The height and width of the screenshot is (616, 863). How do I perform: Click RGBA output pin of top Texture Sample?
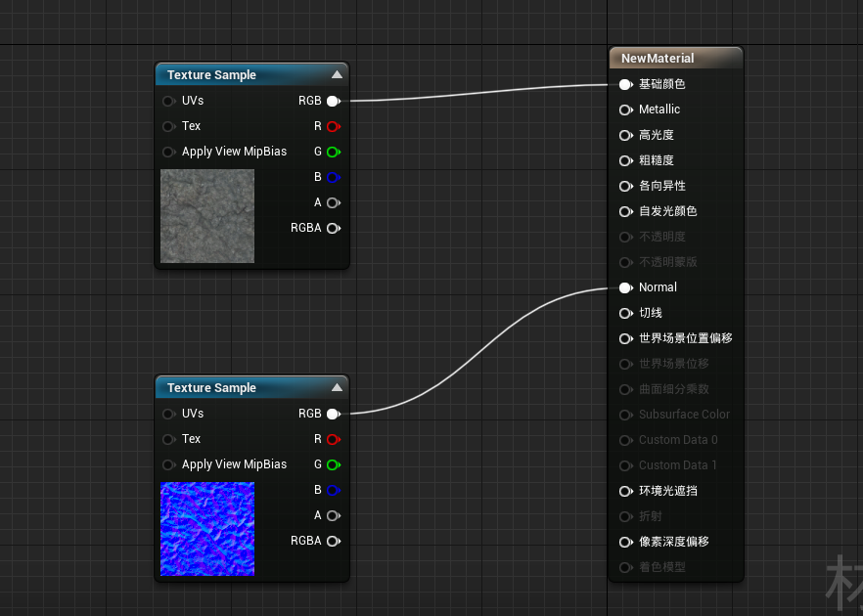coord(334,228)
